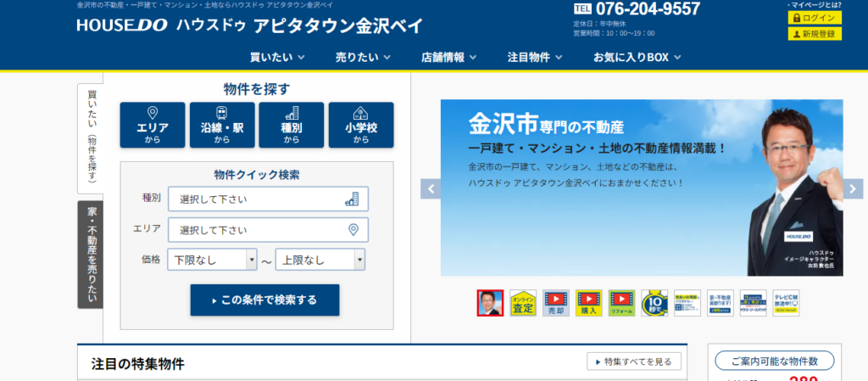Expand the お気に入りBOX navigation menu

coord(637,57)
